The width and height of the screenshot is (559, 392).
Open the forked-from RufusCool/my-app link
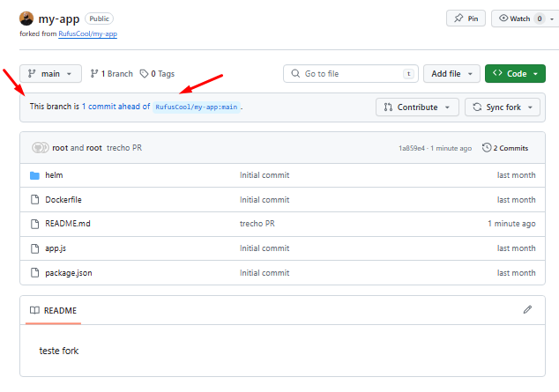(87, 33)
